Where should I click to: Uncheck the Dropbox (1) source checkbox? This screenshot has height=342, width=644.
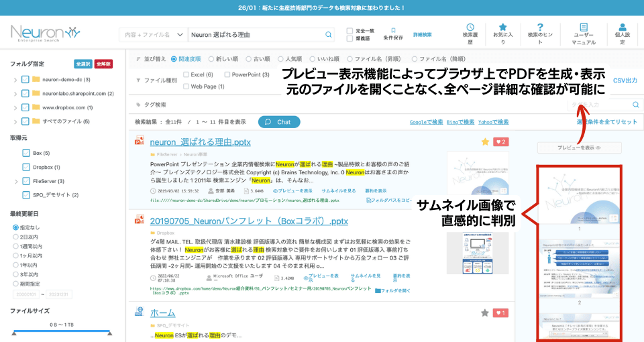pos(26,167)
